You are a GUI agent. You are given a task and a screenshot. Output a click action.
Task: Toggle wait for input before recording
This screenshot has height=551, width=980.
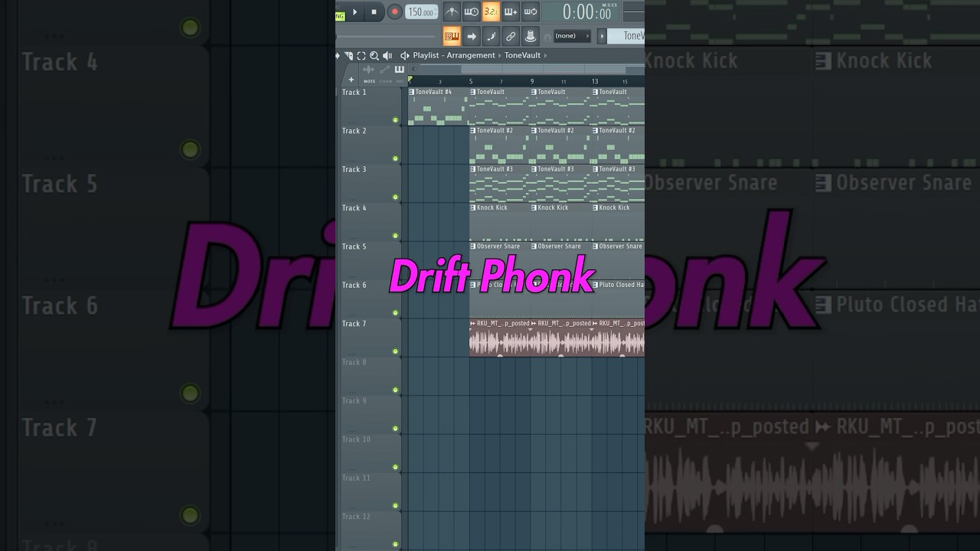pos(472,11)
